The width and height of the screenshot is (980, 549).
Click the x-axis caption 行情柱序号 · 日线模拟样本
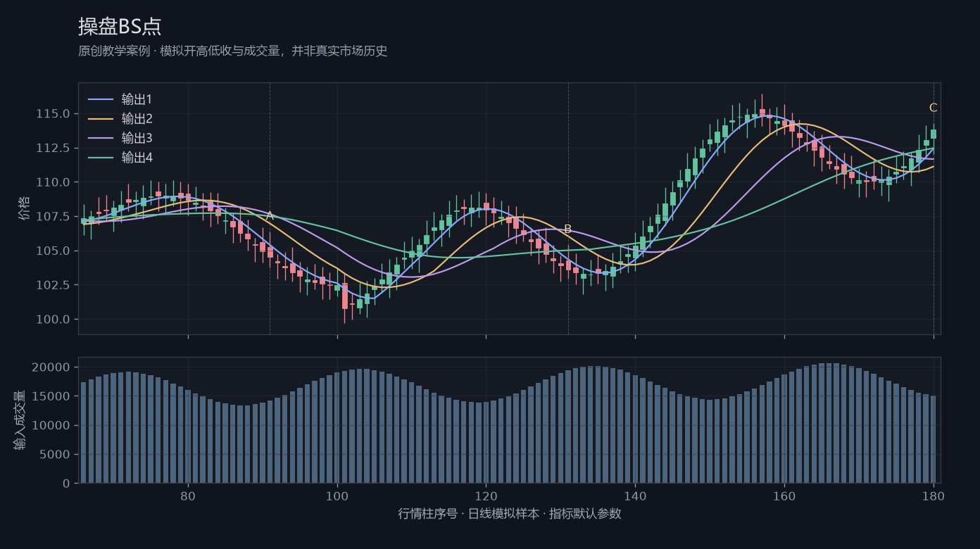(x=469, y=514)
